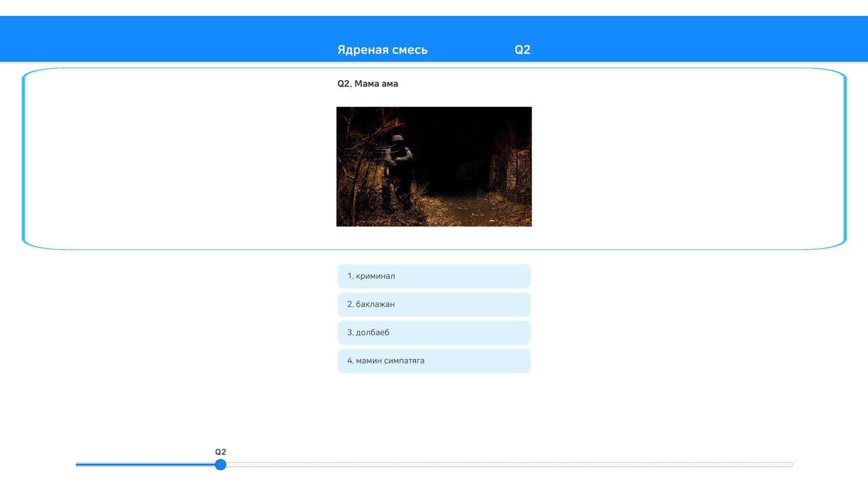Viewport: 868px width, 488px height.
Task: Select answer option 1 криминал
Action: [433, 276]
